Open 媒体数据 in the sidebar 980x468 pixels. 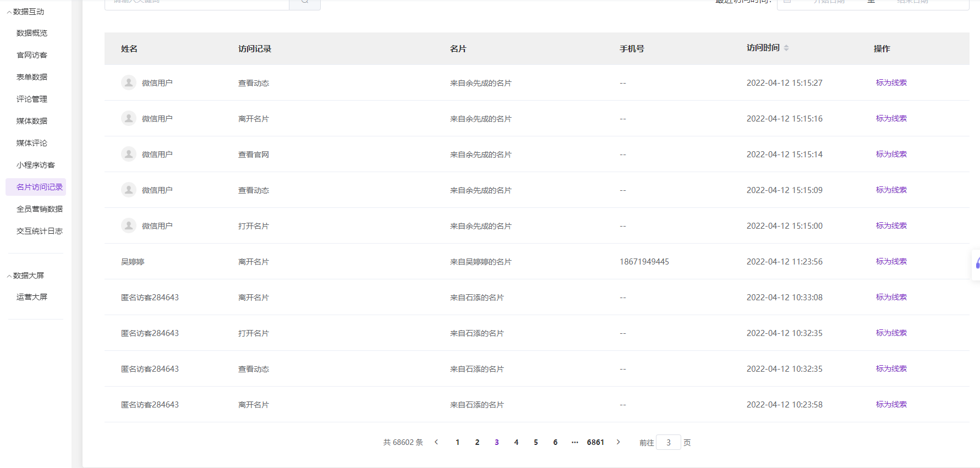[32, 121]
